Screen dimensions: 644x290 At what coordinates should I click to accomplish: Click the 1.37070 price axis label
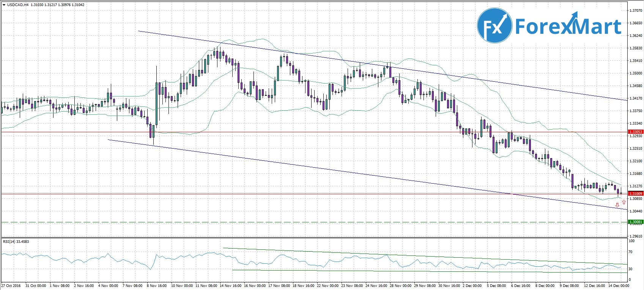click(636, 10)
